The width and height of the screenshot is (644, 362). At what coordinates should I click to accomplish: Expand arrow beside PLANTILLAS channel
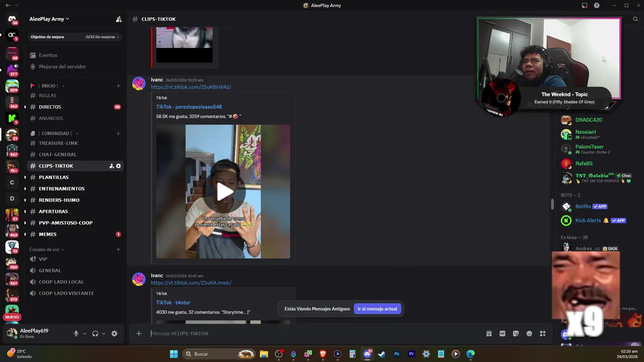coord(25,177)
